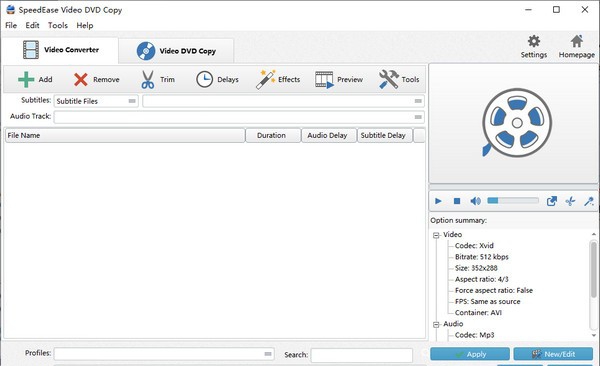
Task: Click the Remove red X tool
Action: [96, 80]
